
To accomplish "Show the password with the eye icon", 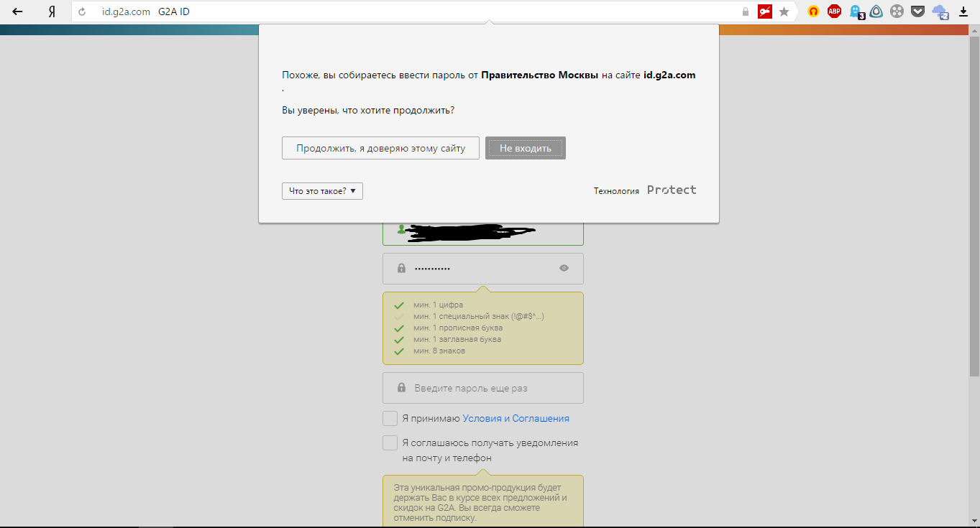I will [x=564, y=268].
